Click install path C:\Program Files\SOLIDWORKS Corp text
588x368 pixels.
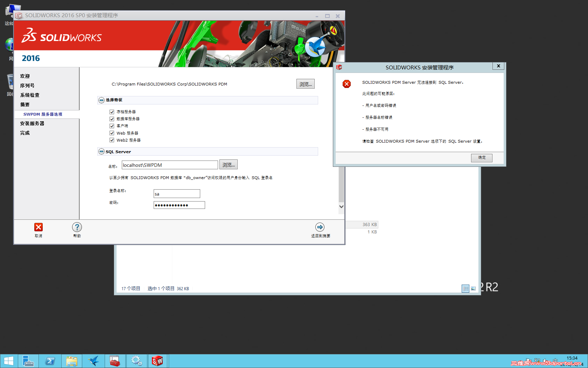pyautogui.click(x=169, y=84)
